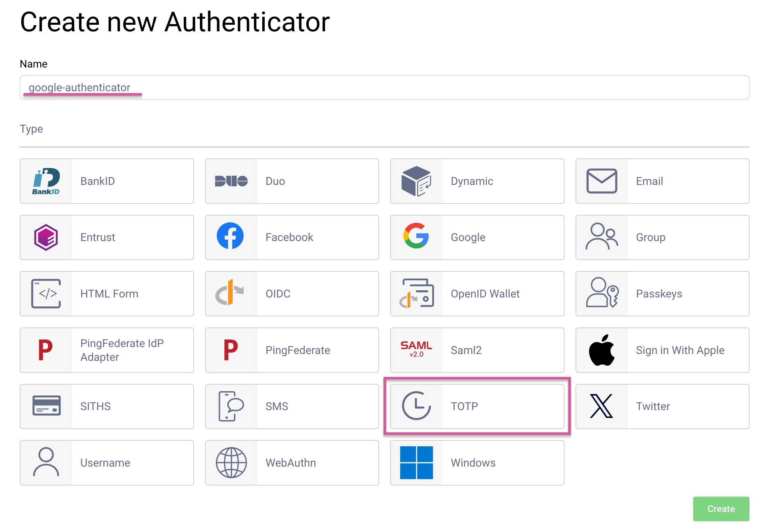
Task: Click the BankID logo icon
Action: point(46,181)
